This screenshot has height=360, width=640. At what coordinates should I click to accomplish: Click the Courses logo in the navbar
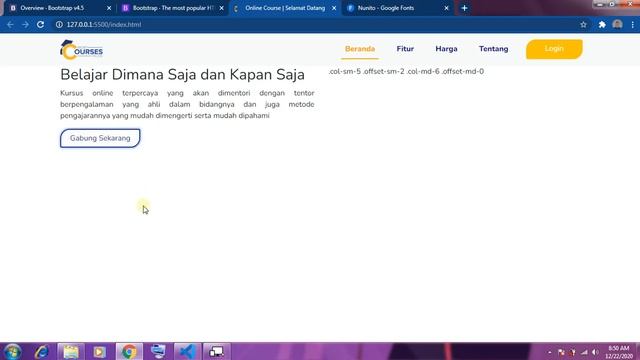coord(81,50)
